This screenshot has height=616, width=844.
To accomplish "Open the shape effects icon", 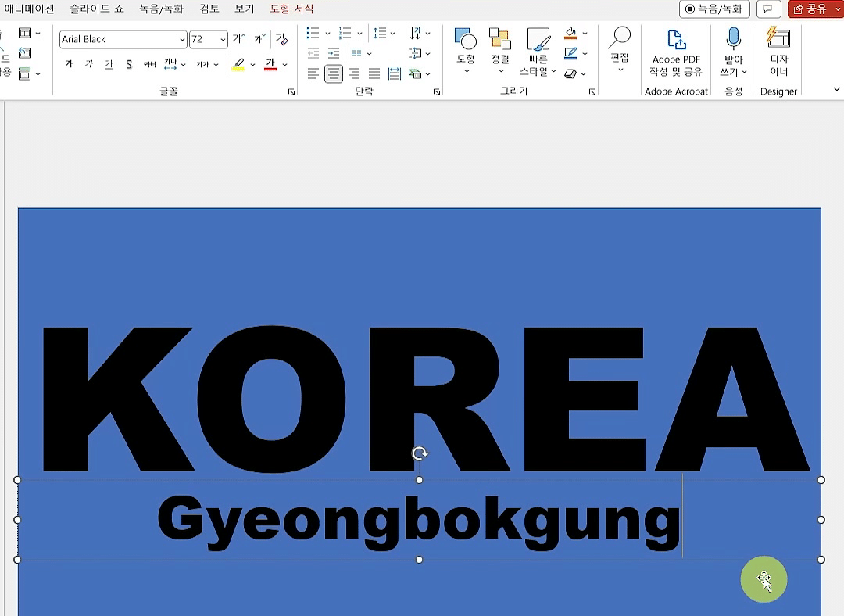I will pos(570,73).
